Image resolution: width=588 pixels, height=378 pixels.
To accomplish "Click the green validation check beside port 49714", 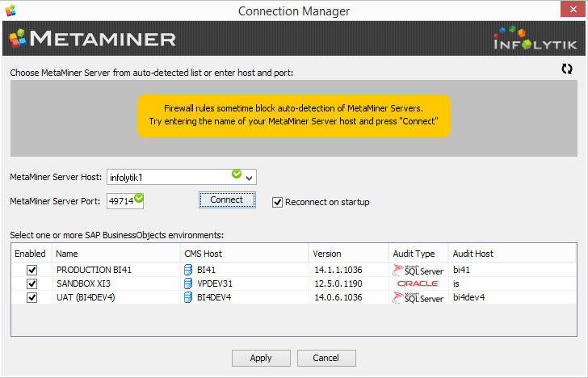I will pyautogui.click(x=139, y=198).
